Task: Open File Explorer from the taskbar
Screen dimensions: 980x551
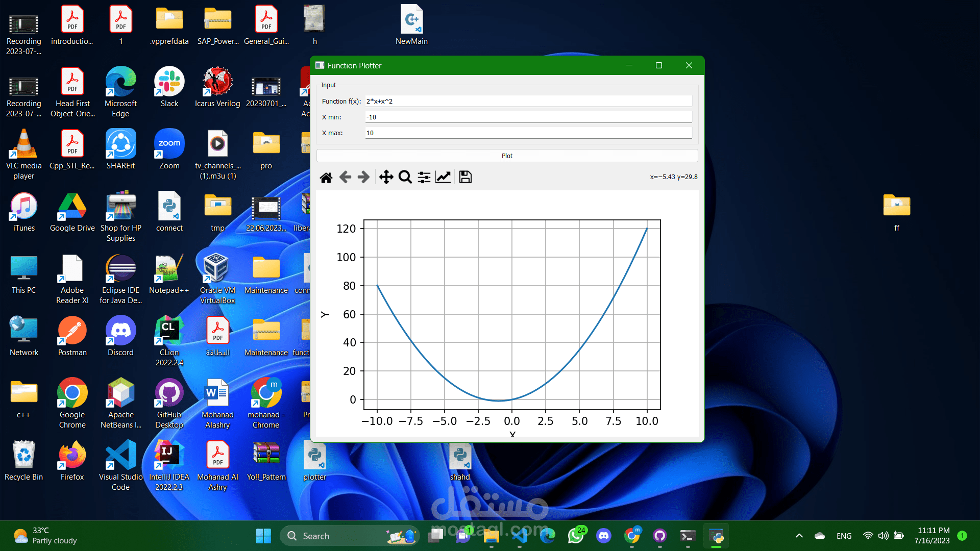Action: pos(491,536)
